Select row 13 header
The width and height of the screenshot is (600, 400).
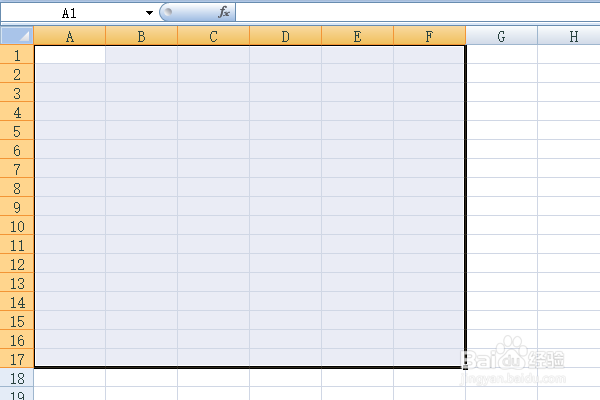(x=17, y=282)
